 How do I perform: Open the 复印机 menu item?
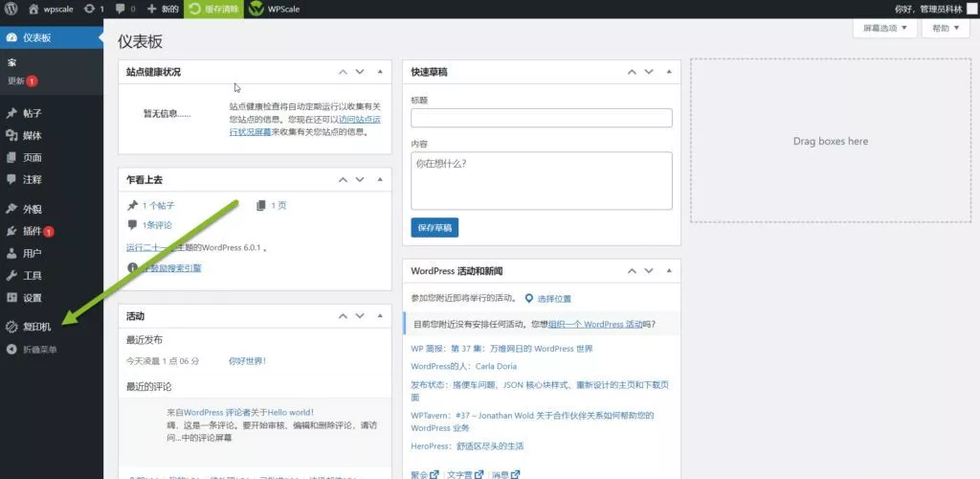coord(52,327)
